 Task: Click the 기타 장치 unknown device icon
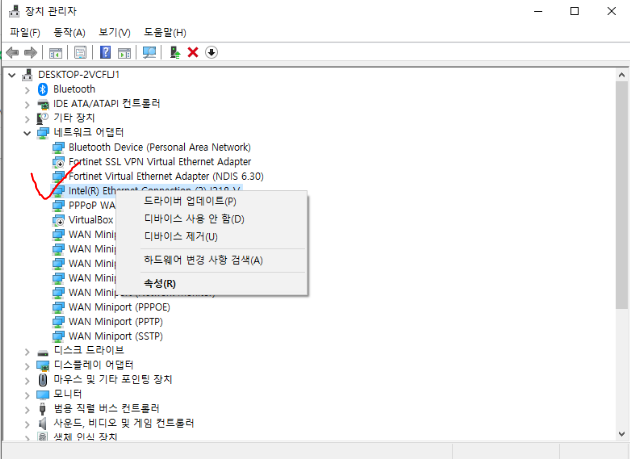(x=43, y=118)
